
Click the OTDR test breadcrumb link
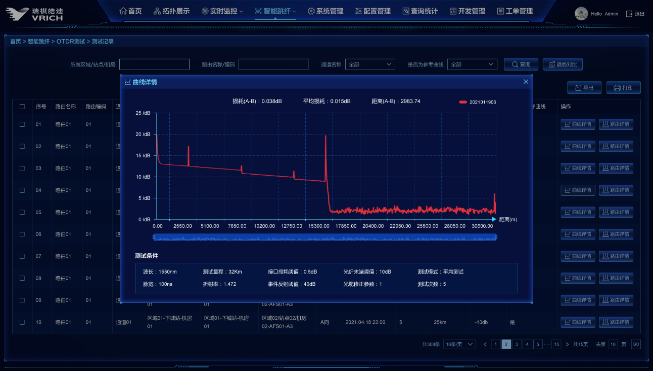(x=71, y=42)
